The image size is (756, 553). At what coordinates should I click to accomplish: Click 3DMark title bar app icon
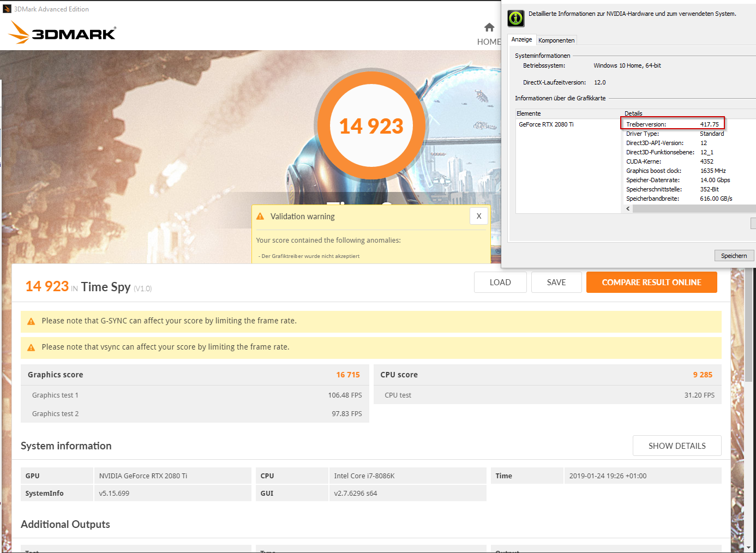pyautogui.click(x=7, y=9)
